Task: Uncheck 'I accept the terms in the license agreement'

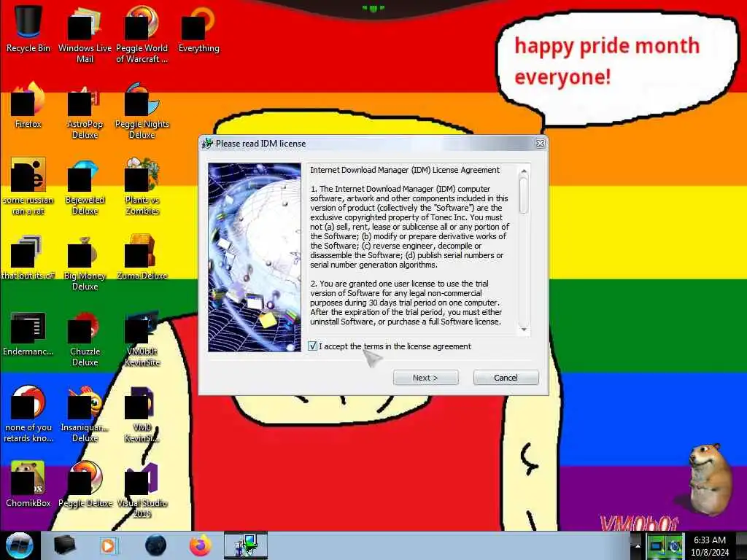Action: (312, 346)
